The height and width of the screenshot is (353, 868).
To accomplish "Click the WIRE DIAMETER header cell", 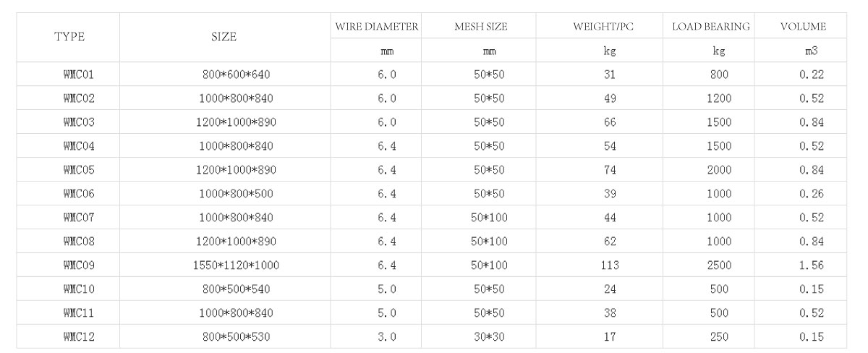I will (376, 27).
